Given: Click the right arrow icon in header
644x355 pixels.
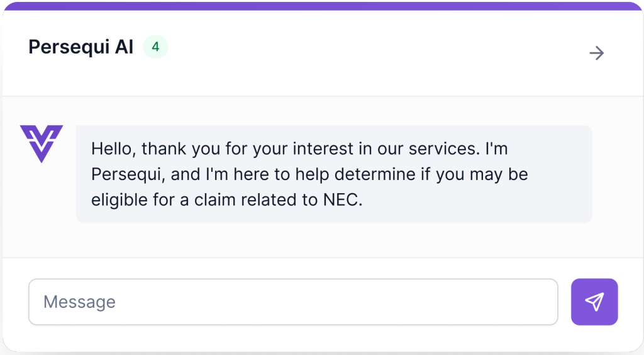Looking at the screenshot, I should tap(596, 54).
